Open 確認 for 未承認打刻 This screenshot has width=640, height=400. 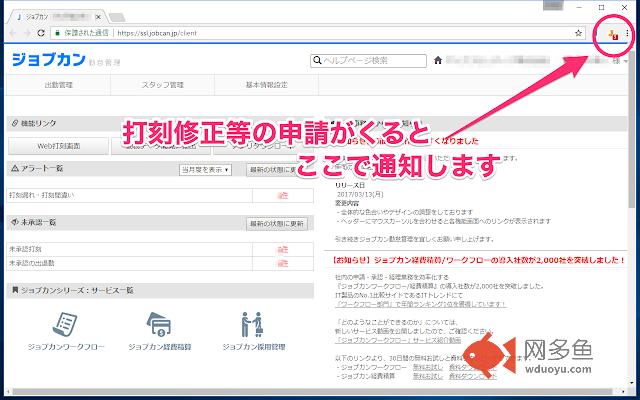(x=283, y=249)
